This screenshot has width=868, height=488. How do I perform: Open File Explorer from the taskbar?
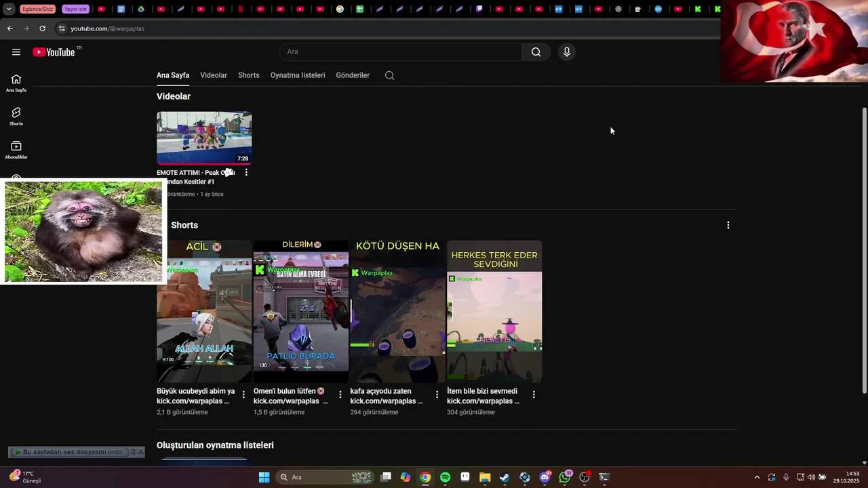[x=485, y=477]
